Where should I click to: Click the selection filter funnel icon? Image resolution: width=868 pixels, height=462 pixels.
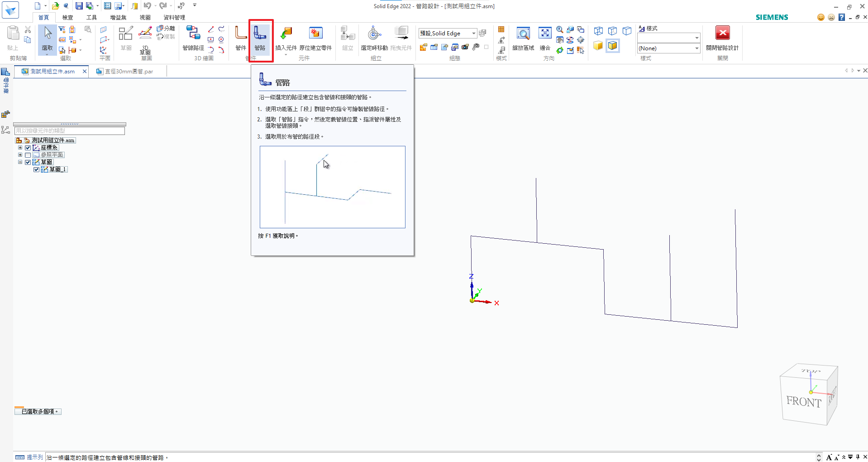point(62,29)
